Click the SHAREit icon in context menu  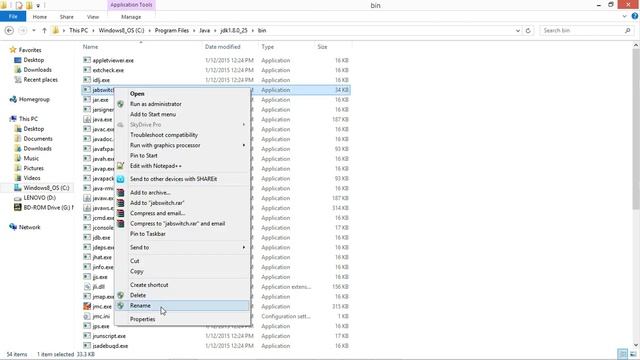click(120, 179)
